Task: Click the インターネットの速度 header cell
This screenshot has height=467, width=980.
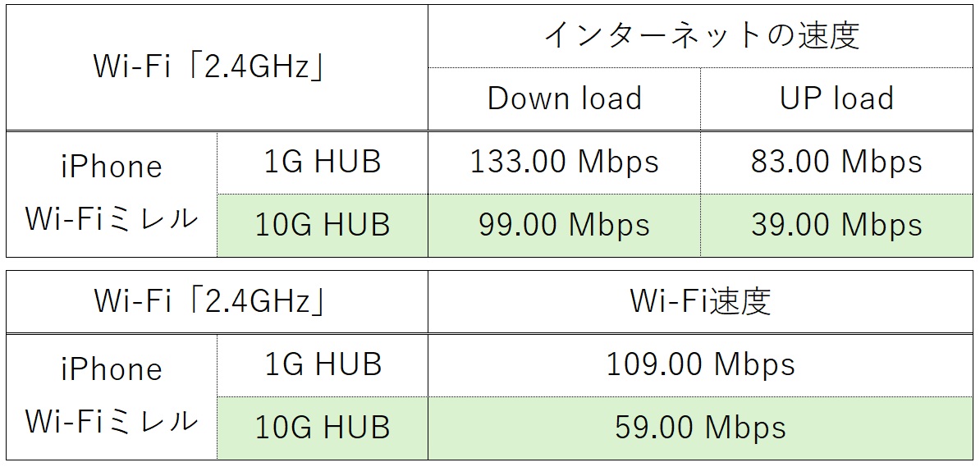Action: tap(700, 37)
